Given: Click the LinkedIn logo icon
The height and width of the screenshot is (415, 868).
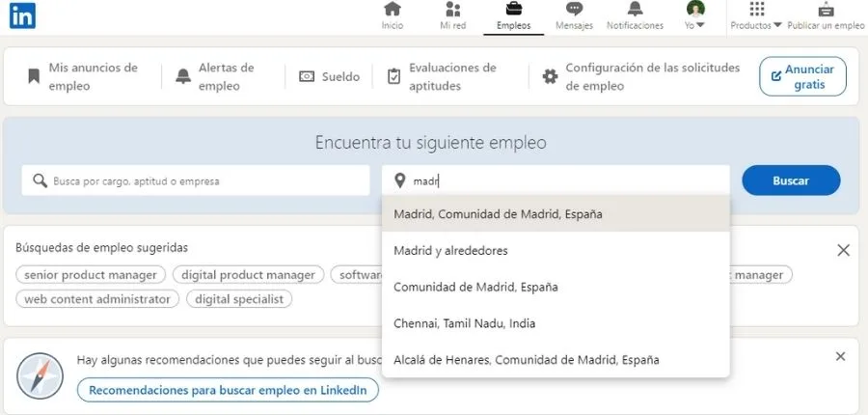Looking at the screenshot, I should (x=22, y=16).
